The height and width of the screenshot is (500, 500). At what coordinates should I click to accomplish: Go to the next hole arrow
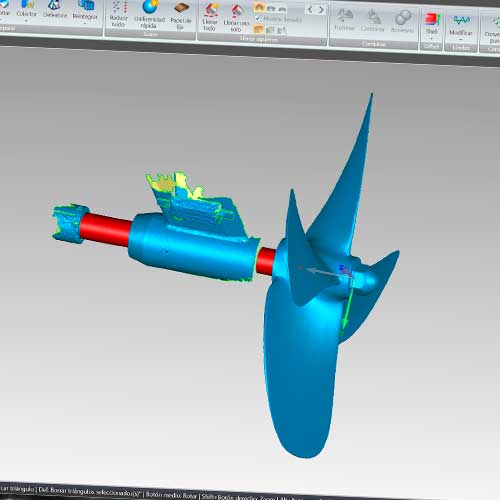tap(321, 10)
